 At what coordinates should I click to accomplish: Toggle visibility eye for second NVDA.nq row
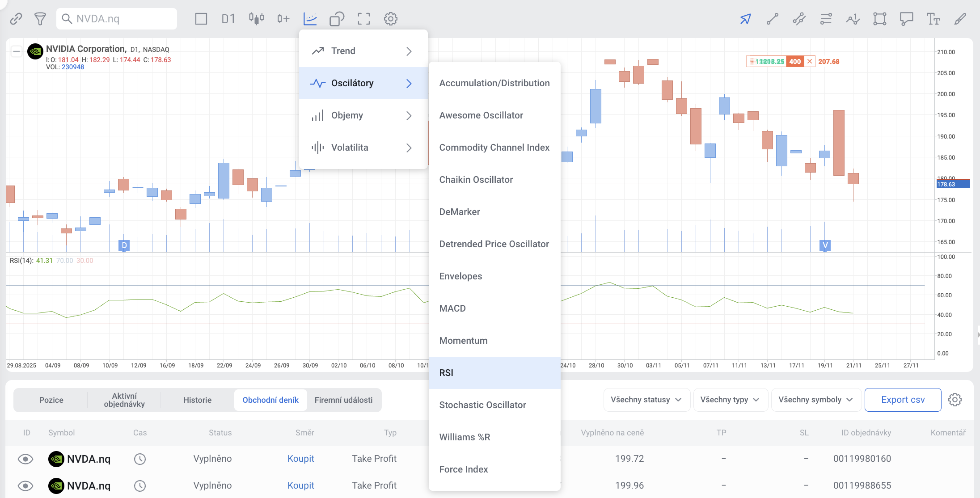25,485
